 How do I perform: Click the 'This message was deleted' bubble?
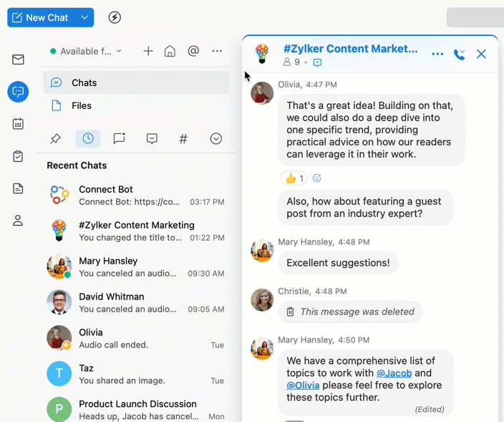350,312
